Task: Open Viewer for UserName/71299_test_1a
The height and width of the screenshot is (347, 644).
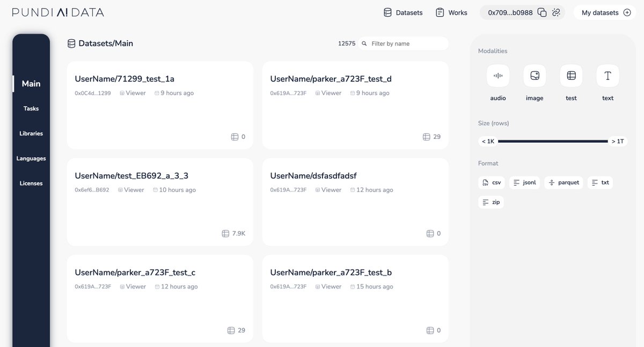Action: [x=133, y=92]
